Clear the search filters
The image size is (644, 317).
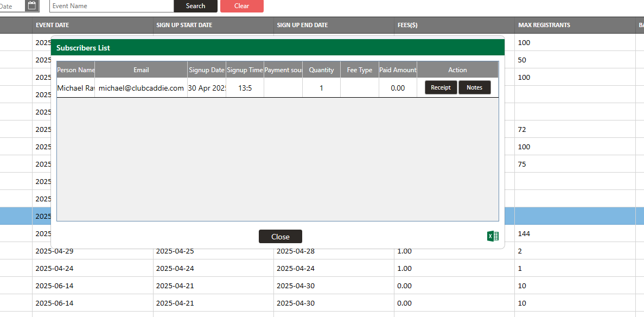click(x=241, y=6)
